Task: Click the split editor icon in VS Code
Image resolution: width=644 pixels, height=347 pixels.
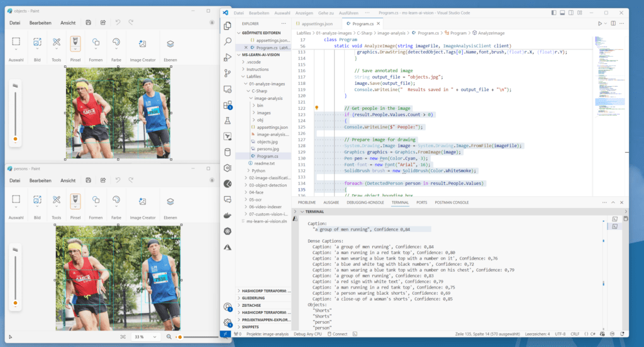Action: click(x=613, y=23)
